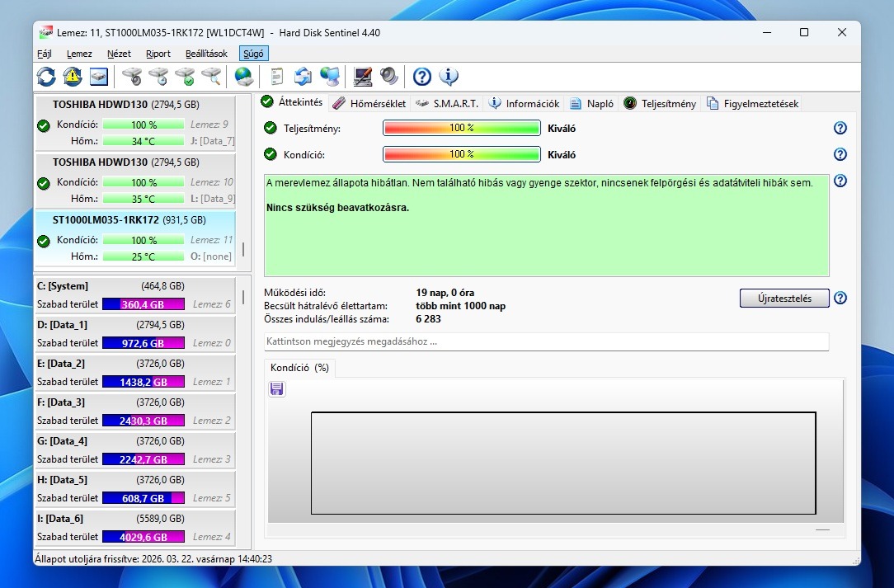This screenshot has width=894, height=588.
Task: Click the disk list scrollbar thumb
Action: point(243,249)
